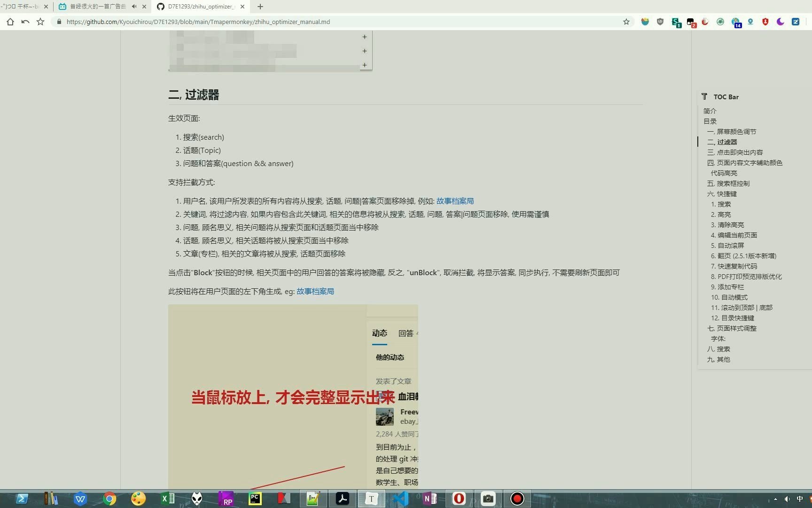Open the blue Z extension icon
812x508 pixels.
(796, 22)
